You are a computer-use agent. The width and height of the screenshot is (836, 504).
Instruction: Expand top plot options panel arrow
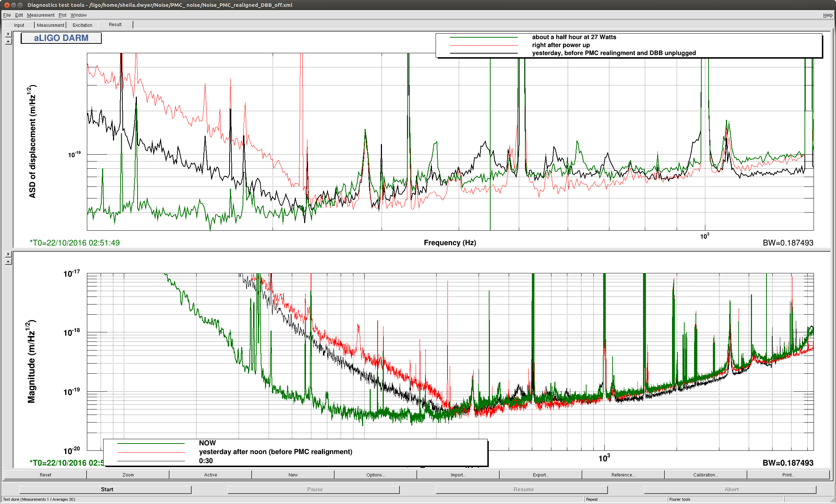point(8,34)
